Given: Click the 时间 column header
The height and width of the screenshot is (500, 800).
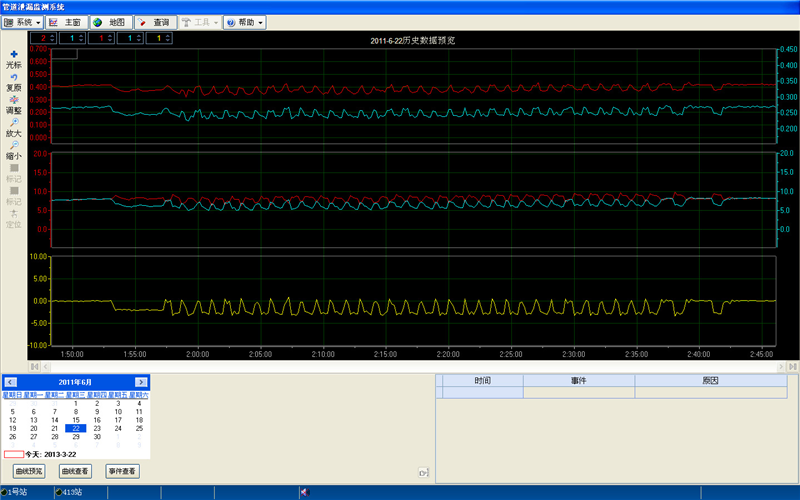Looking at the screenshot, I should click(483, 381).
